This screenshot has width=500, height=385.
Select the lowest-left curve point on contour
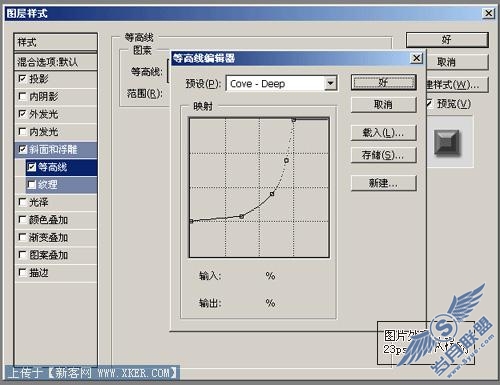coord(191,221)
